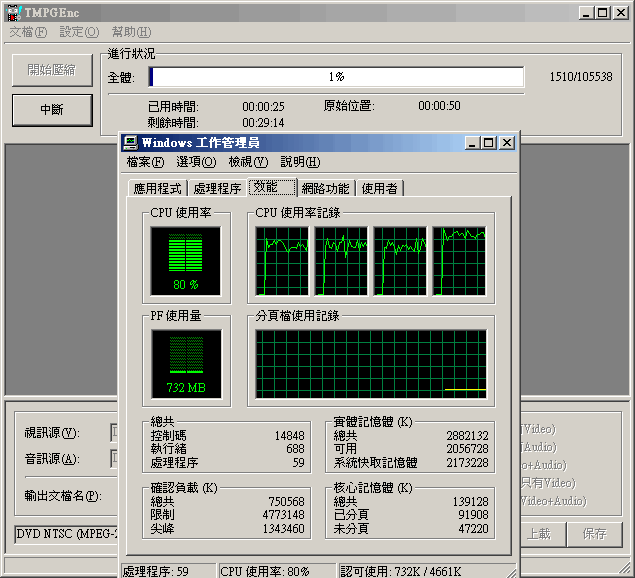The height and width of the screenshot is (578, 635).
Task: Click the kernel memory total 139128
Action: point(471,502)
